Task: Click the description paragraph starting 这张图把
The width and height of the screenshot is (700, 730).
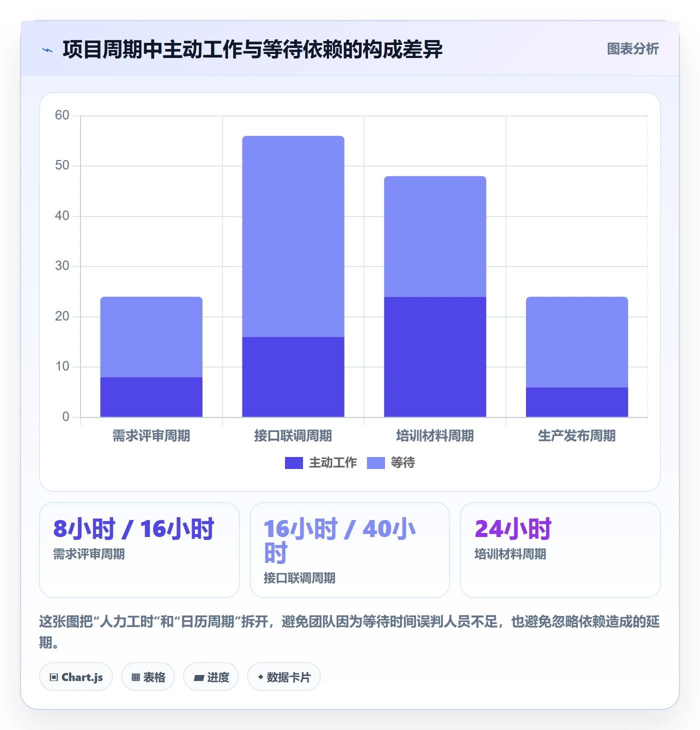Action: pyautogui.click(x=349, y=632)
